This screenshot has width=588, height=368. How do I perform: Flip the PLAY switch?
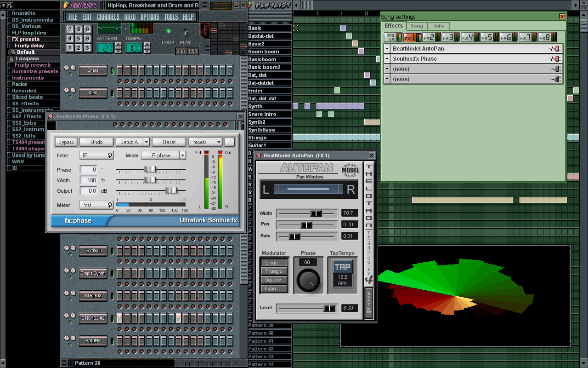186,32
